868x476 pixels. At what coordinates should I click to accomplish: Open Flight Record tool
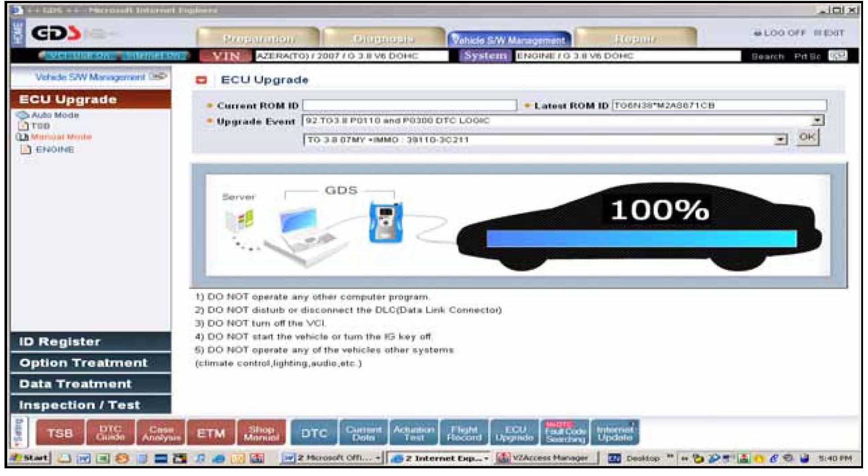(464, 433)
